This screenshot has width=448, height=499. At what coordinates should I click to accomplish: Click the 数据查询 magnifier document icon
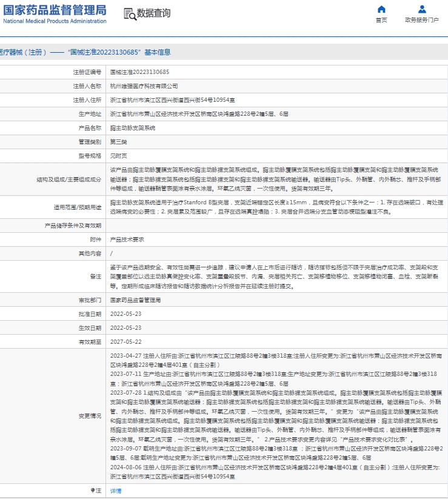pyautogui.click(x=130, y=14)
